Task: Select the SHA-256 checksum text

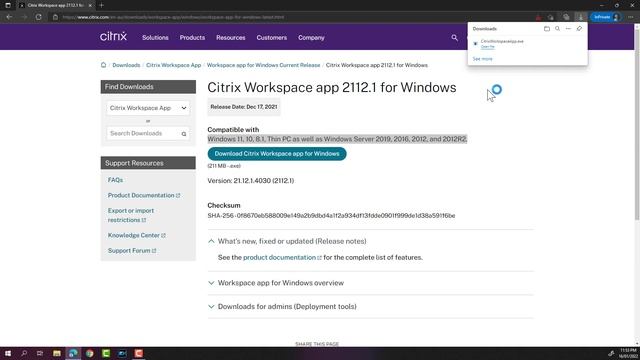Action: (331, 216)
